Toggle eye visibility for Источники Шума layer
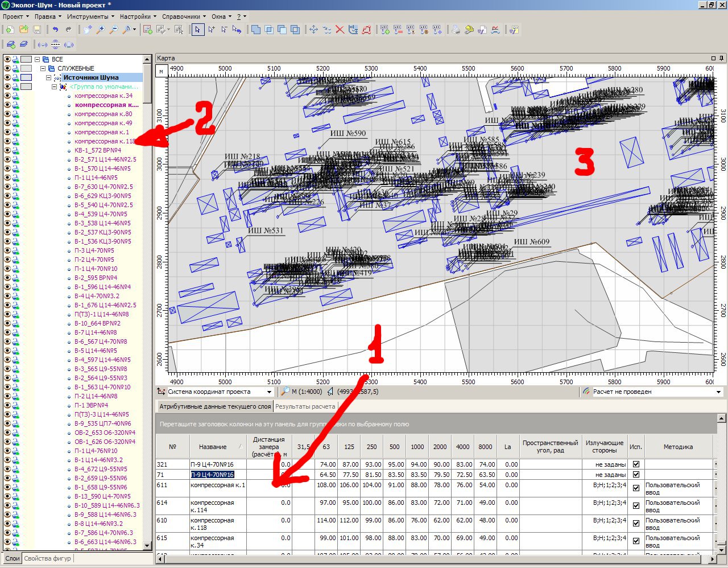This screenshot has height=568, width=728. (x=7, y=77)
